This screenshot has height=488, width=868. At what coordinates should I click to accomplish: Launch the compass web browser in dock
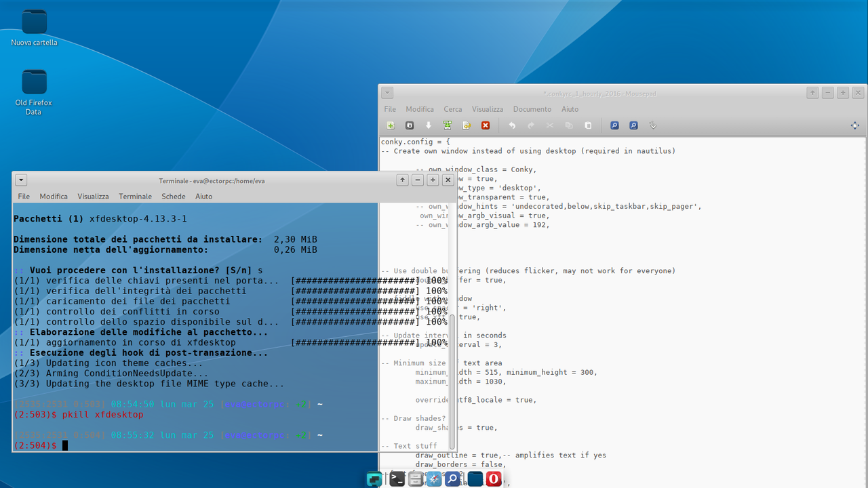434,479
